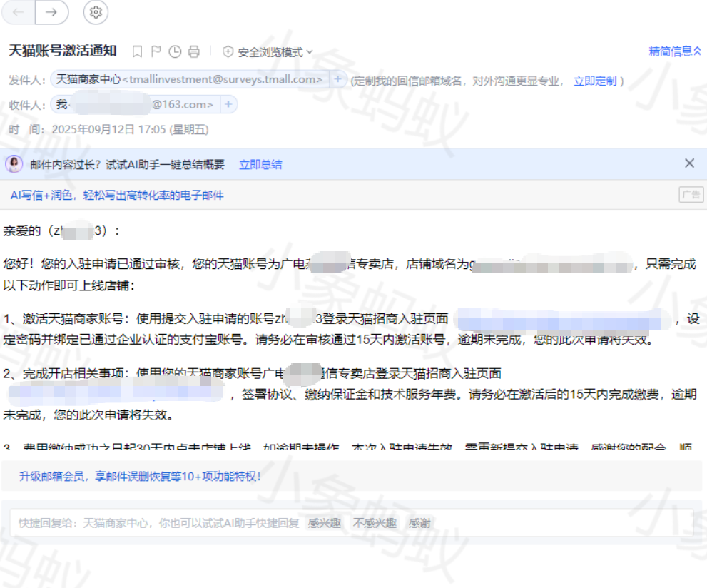The height and width of the screenshot is (588, 707).
Task: Open the 安全浏览模式 dropdown
Action: (x=268, y=52)
